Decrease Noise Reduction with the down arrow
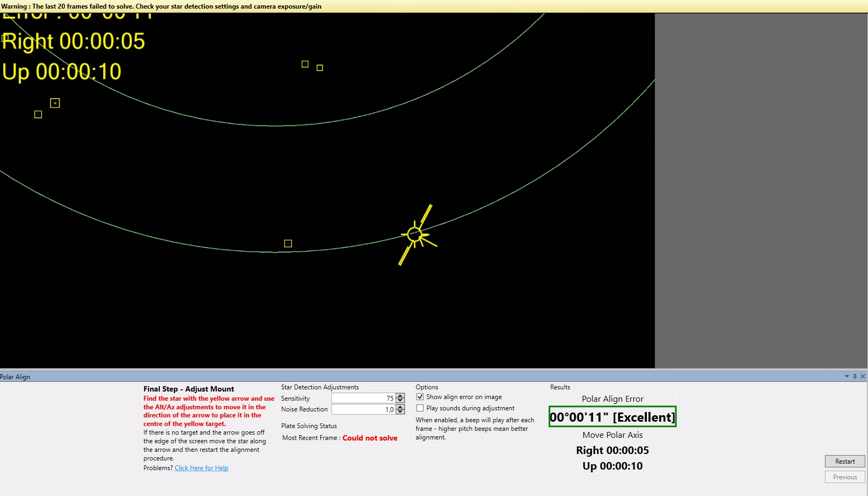This screenshot has width=868, height=496. 400,412
